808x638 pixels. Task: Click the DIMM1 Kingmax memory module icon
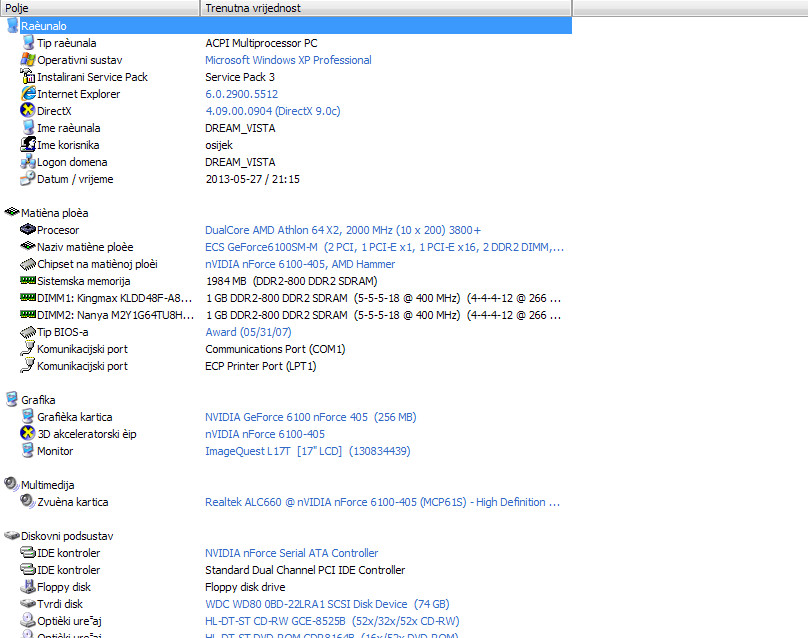[28, 297]
